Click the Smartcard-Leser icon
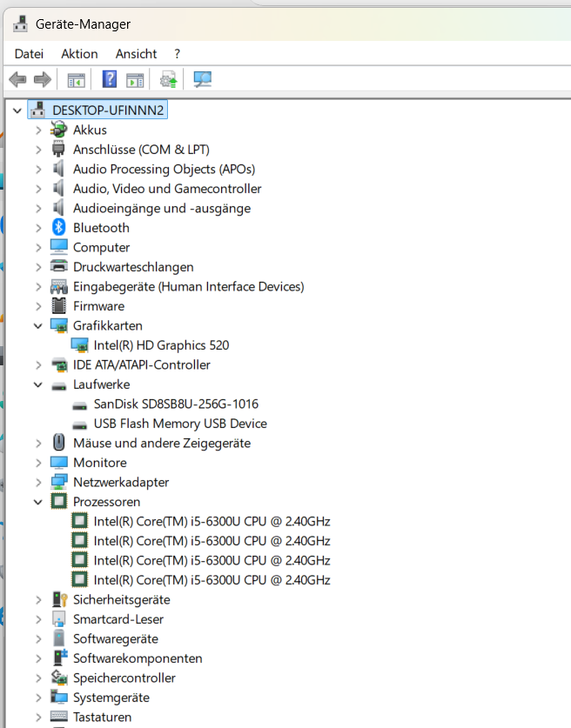 [x=59, y=619]
